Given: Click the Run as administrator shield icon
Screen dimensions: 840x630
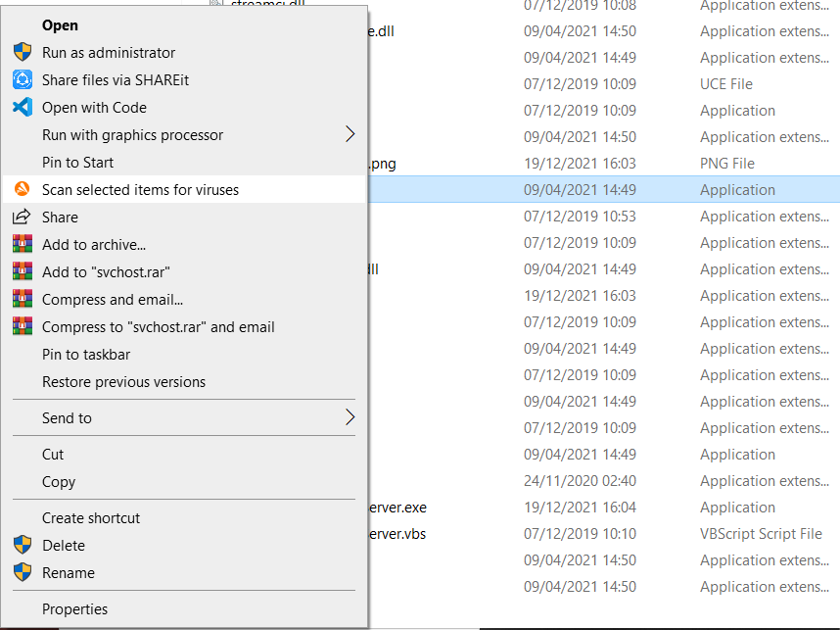Looking at the screenshot, I should point(22,53).
